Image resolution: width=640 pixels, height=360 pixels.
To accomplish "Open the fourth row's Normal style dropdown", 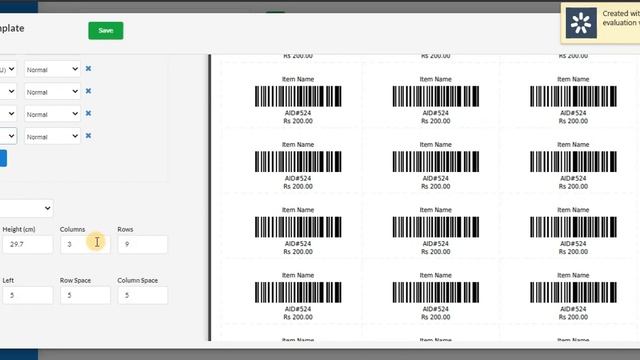I will coord(52,136).
